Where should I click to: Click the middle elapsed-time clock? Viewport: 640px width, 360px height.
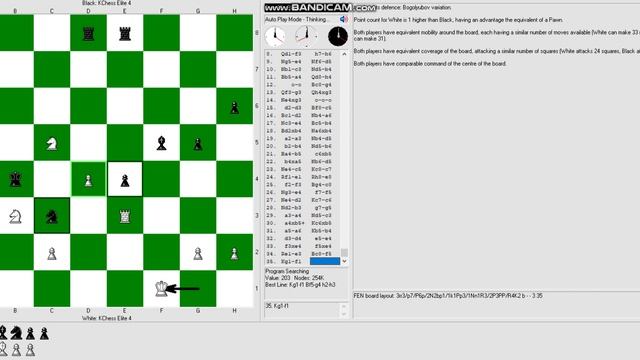(x=306, y=36)
